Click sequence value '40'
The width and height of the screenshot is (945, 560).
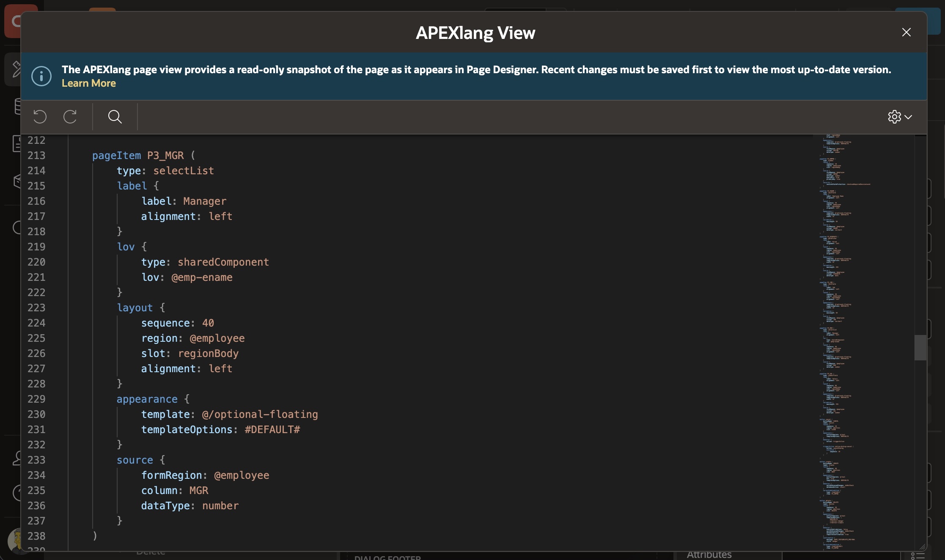[x=208, y=323]
